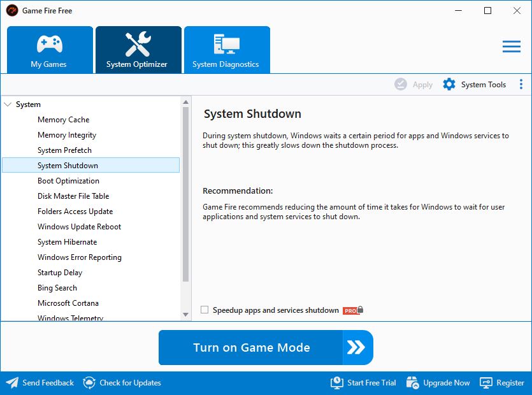Click the System Optimizer wrench-screwdriver icon
This screenshot has width=532, height=395.
coord(138,44)
